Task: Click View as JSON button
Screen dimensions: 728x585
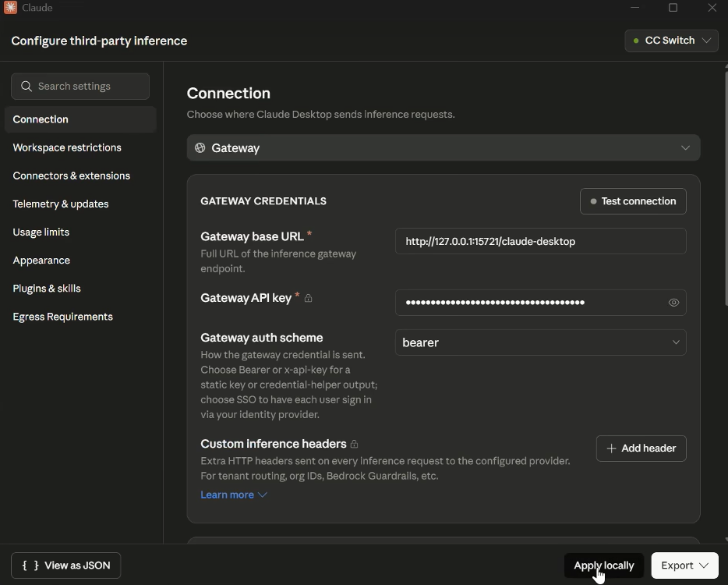Action: [66, 565]
